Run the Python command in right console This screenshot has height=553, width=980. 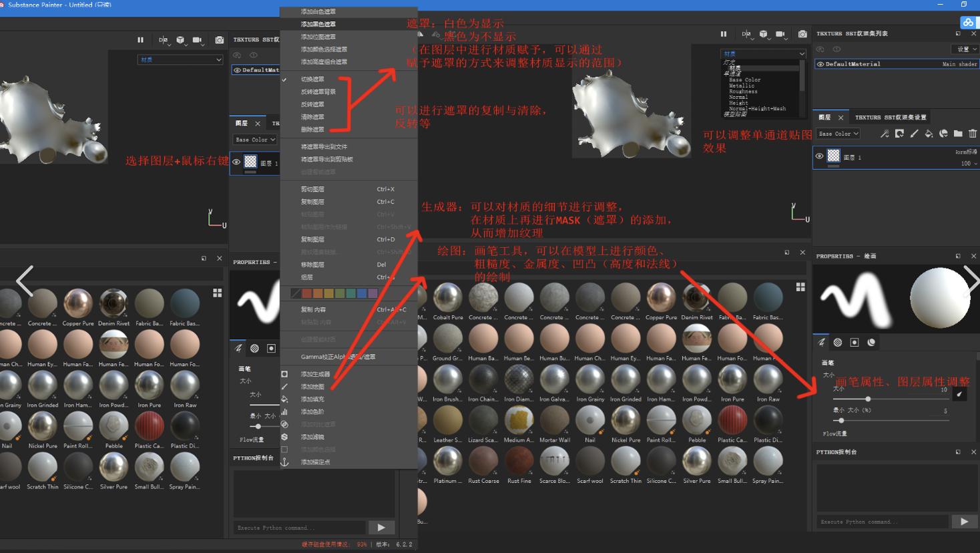tap(964, 522)
